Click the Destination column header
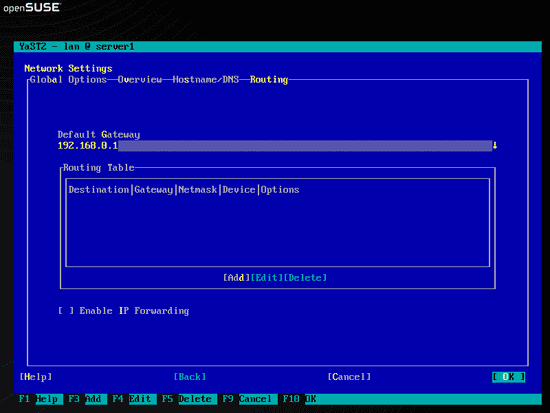550x413 pixels. 99,190
